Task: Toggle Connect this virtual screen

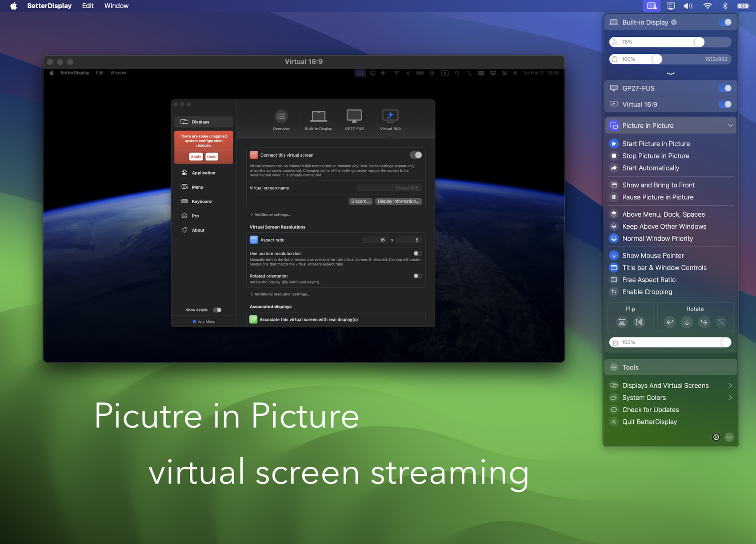Action: [x=416, y=155]
